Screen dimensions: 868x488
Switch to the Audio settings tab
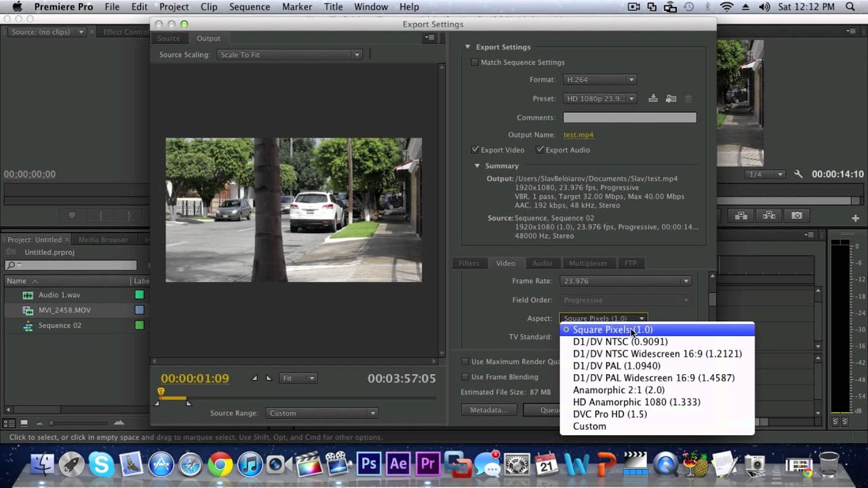542,263
